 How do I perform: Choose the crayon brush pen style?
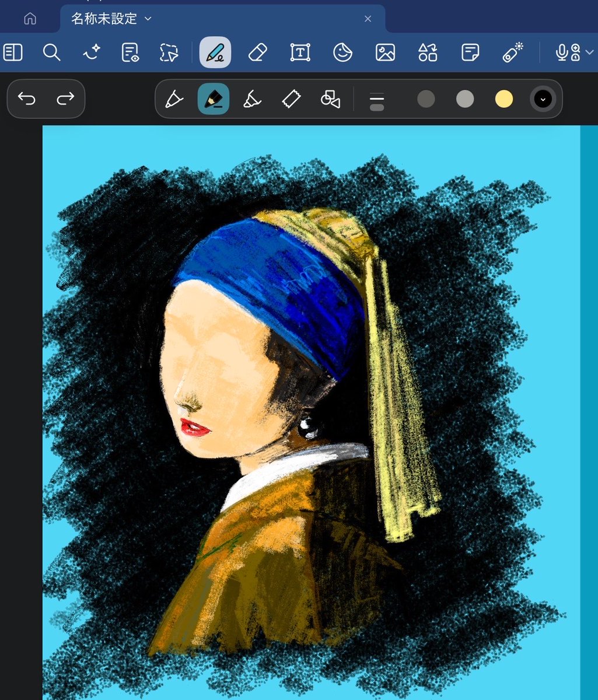click(x=214, y=99)
